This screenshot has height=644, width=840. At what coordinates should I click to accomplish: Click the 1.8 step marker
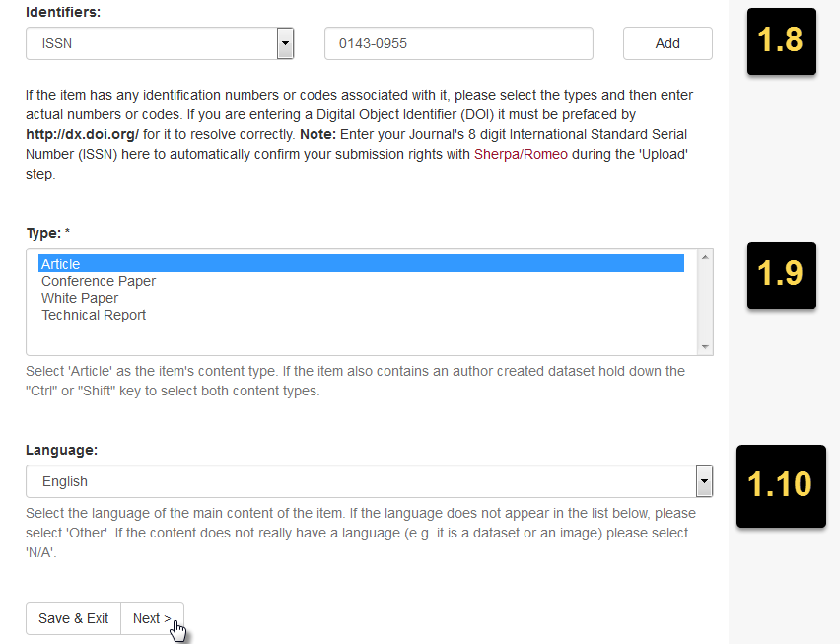click(x=781, y=41)
